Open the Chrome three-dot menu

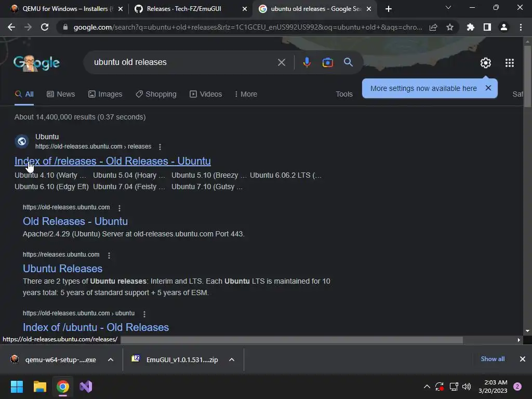click(521, 27)
